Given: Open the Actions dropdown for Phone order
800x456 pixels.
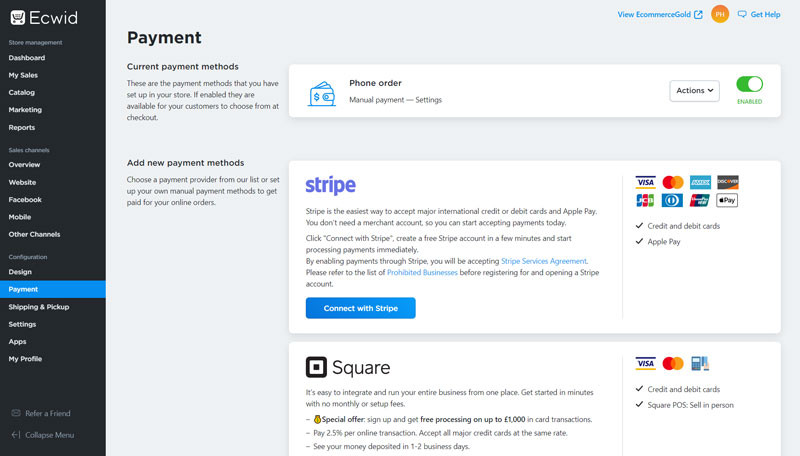Looking at the screenshot, I should 694,91.
